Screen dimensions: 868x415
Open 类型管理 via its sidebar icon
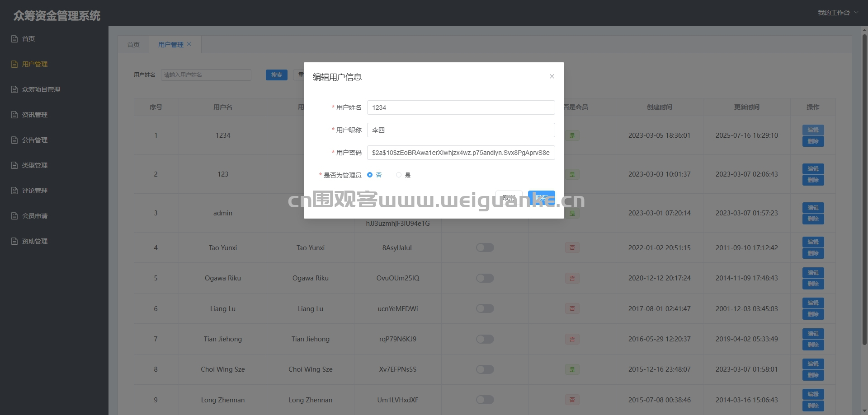14,165
